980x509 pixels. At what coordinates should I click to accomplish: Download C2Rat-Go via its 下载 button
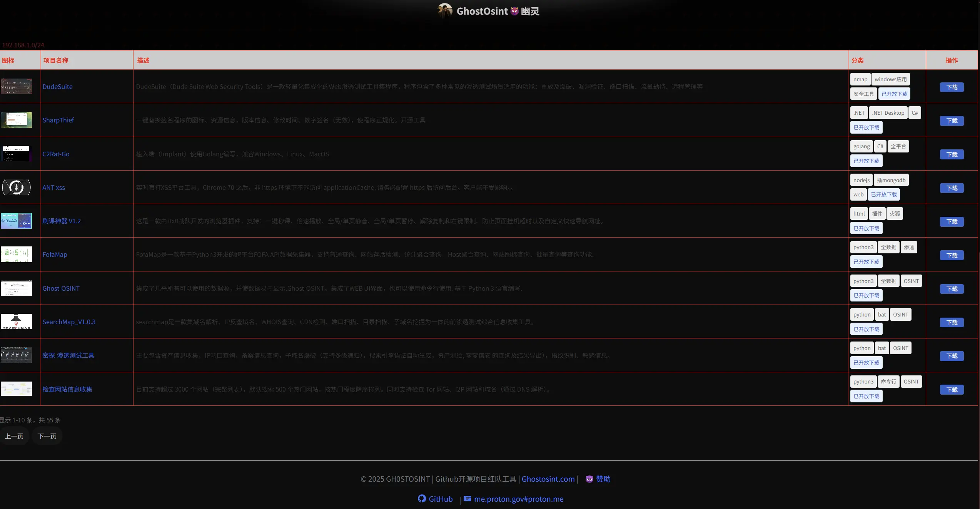click(952, 154)
